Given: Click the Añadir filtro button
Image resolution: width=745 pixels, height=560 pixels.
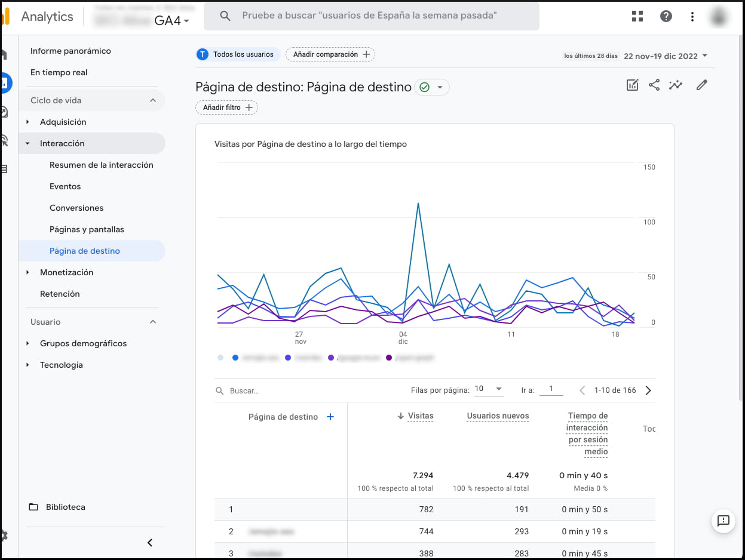Looking at the screenshot, I should tap(226, 107).
